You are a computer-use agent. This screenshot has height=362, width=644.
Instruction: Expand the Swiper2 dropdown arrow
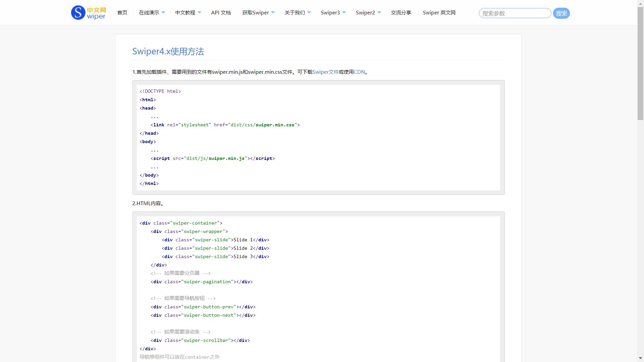379,13
